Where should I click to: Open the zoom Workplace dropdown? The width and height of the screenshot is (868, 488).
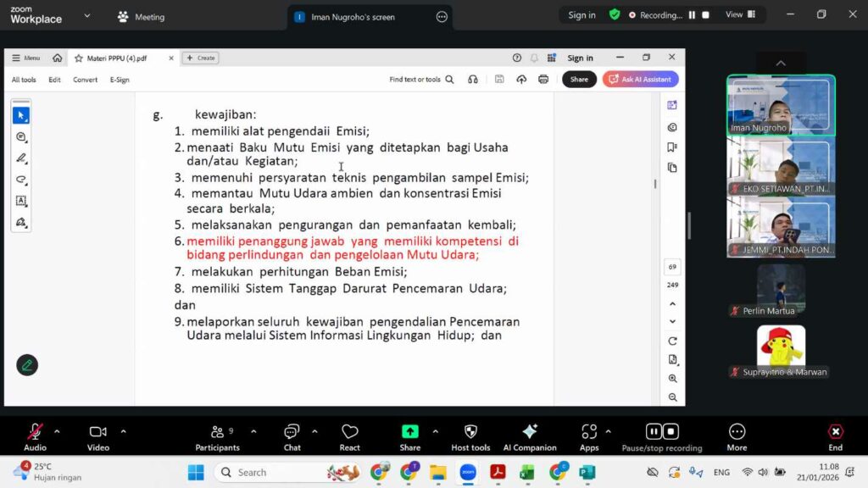pyautogui.click(x=87, y=15)
